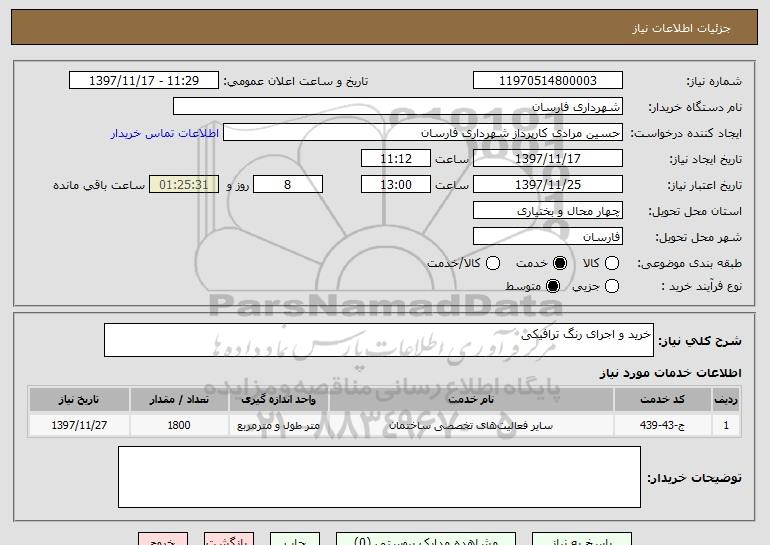
Task: Click the delivery city field فارسان
Action: 548,237
